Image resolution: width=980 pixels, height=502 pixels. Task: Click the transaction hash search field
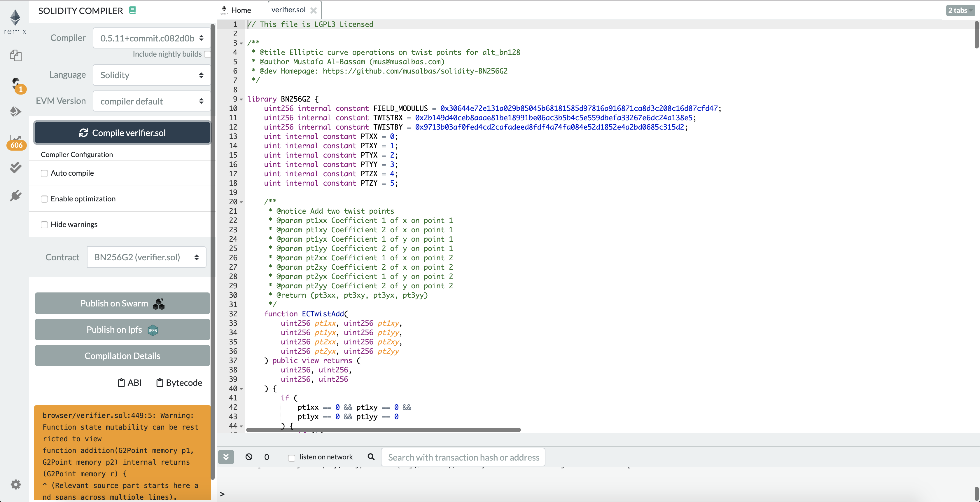pos(463,457)
